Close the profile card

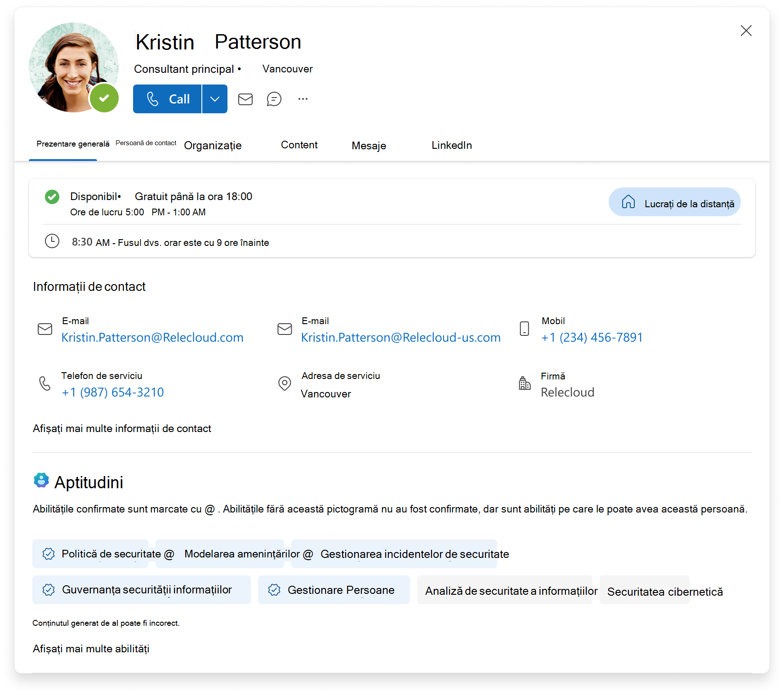click(746, 31)
